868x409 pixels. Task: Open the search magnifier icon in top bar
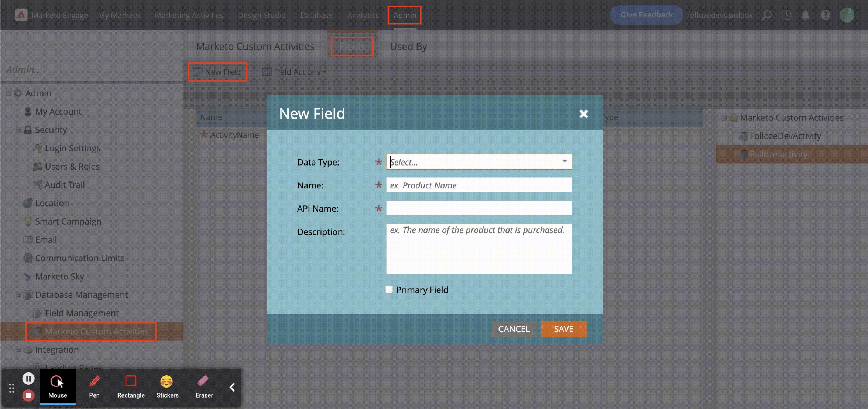point(767,15)
